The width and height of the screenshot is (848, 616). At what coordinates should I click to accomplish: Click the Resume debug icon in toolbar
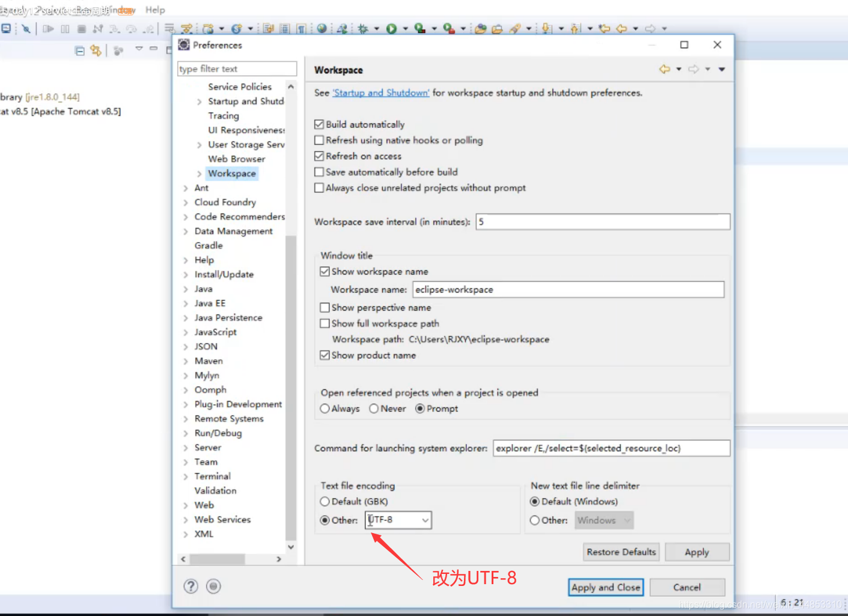[48, 28]
